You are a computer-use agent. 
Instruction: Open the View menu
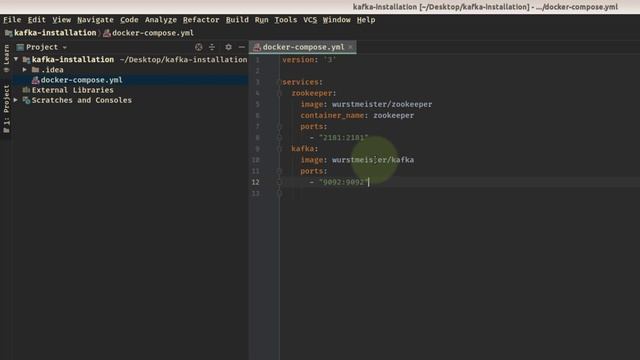(61, 20)
